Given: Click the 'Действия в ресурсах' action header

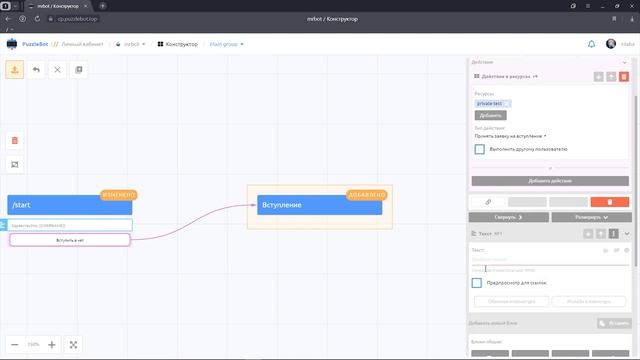Looking at the screenshot, I should (506, 76).
